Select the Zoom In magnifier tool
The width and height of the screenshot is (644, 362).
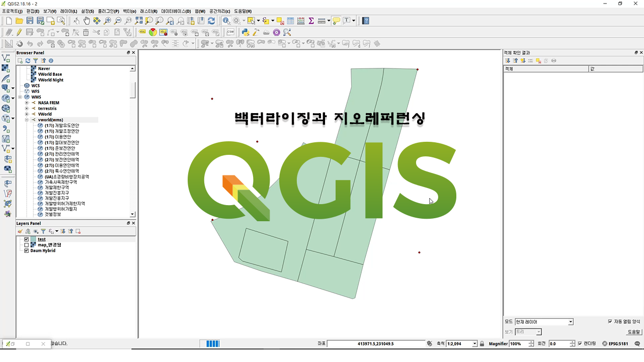pyautogui.click(x=107, y=21)
